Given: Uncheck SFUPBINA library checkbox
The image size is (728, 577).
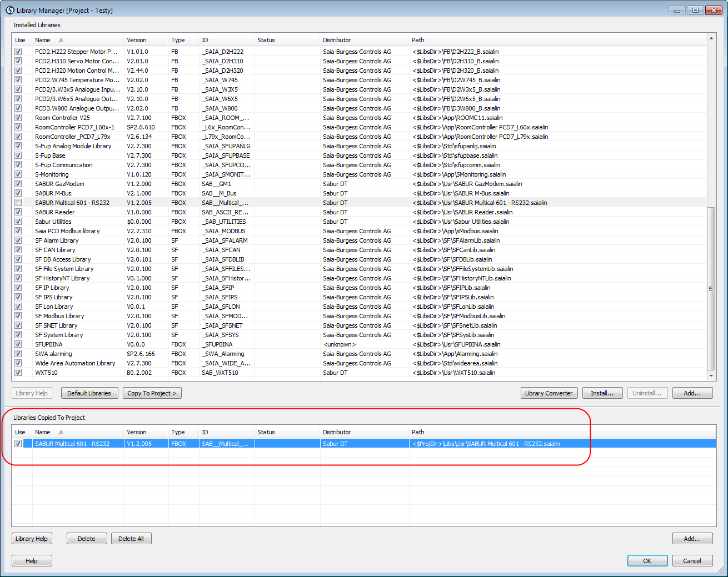Looking at the screenshot, I should click(x=18, y=344).
